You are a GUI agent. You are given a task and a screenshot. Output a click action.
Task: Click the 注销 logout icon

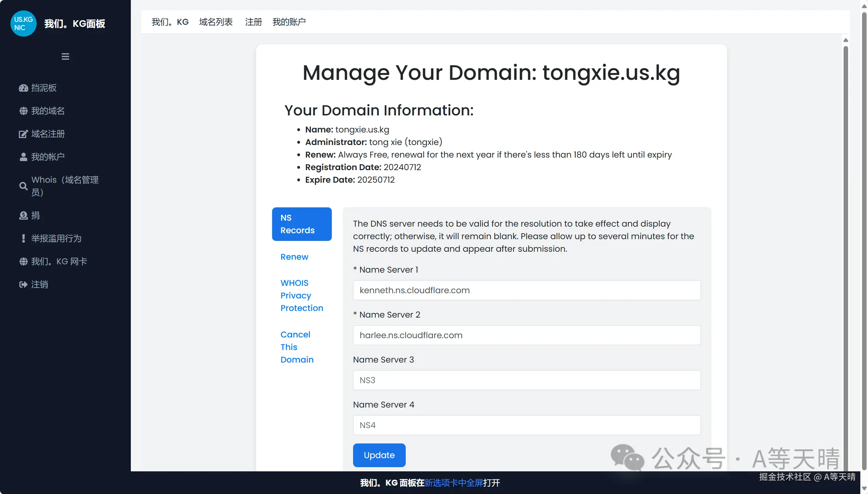tap(23, 284)
